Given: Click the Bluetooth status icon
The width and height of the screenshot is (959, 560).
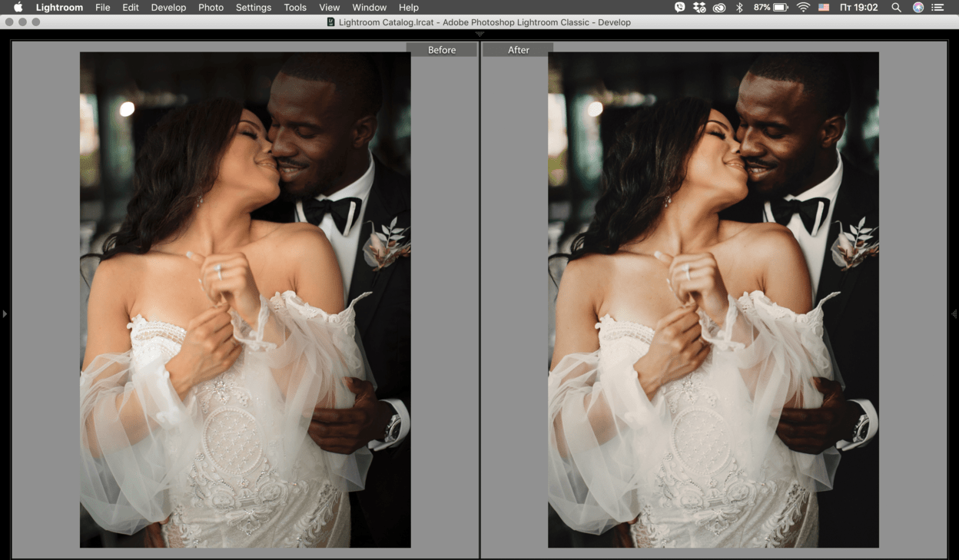Looking at the screenshot, I should 740,7.
